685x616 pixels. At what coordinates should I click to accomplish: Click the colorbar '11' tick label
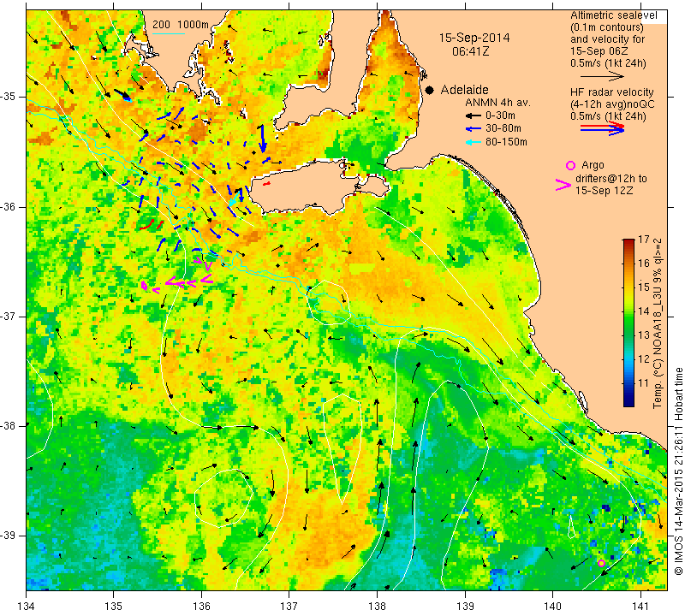[644, 383]
